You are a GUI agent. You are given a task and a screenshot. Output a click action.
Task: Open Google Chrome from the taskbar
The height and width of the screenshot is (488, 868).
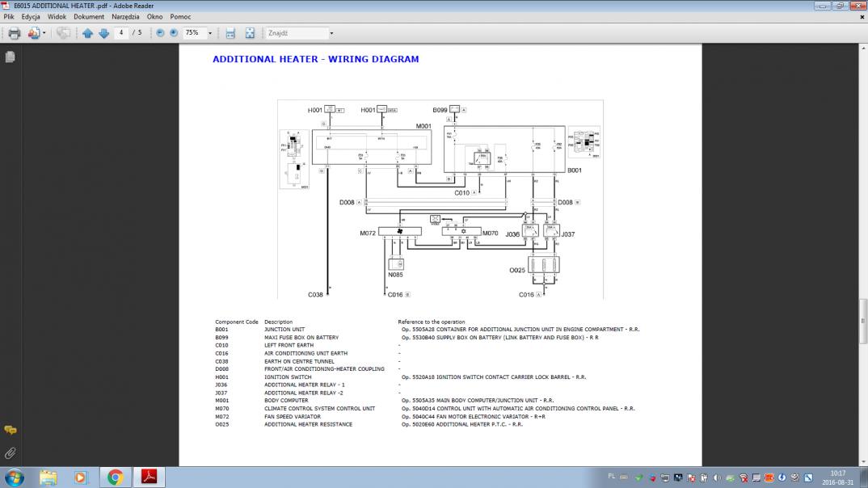115,477
